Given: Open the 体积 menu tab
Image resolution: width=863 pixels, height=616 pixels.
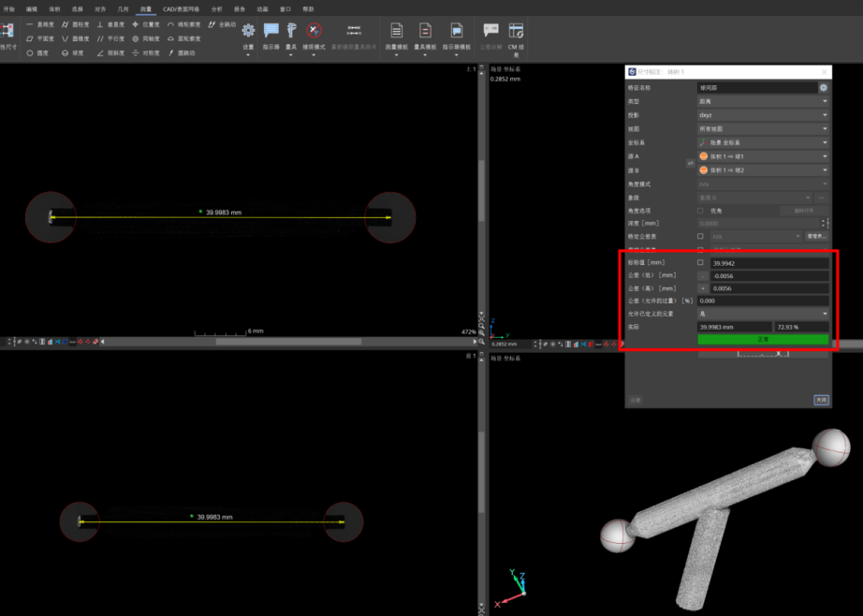Looking at the screenshot, I should pos(54,9).
